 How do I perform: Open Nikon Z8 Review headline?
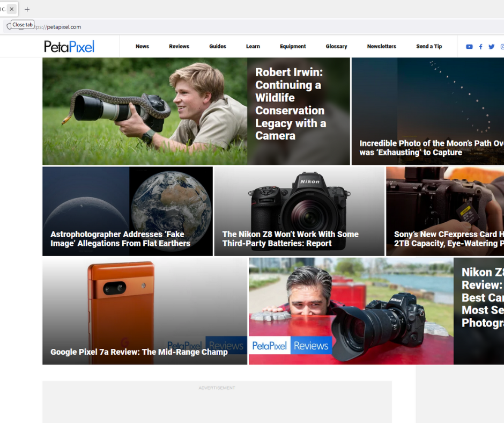click(483, 297)
